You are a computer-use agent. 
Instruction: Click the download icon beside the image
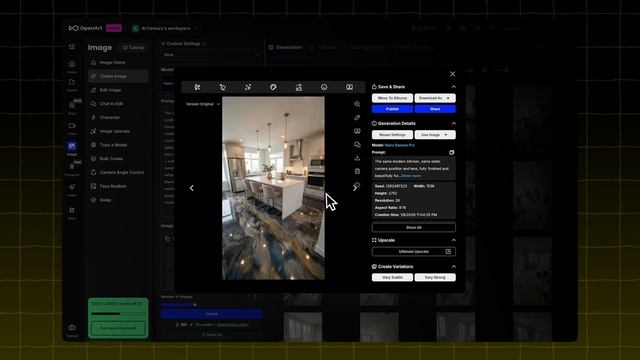(x=357, y=158)
